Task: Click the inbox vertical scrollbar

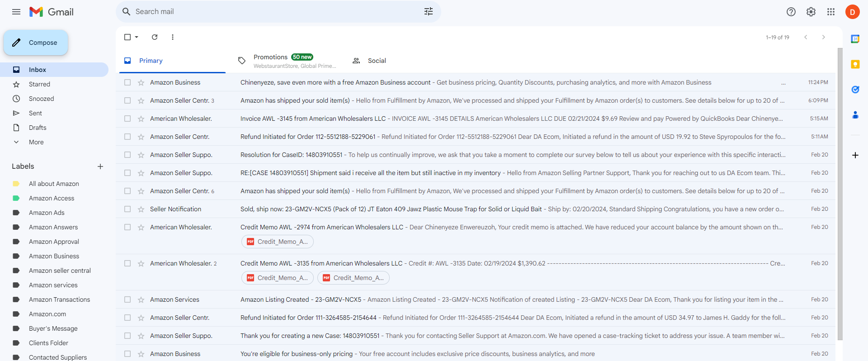Action: point(840,194)
